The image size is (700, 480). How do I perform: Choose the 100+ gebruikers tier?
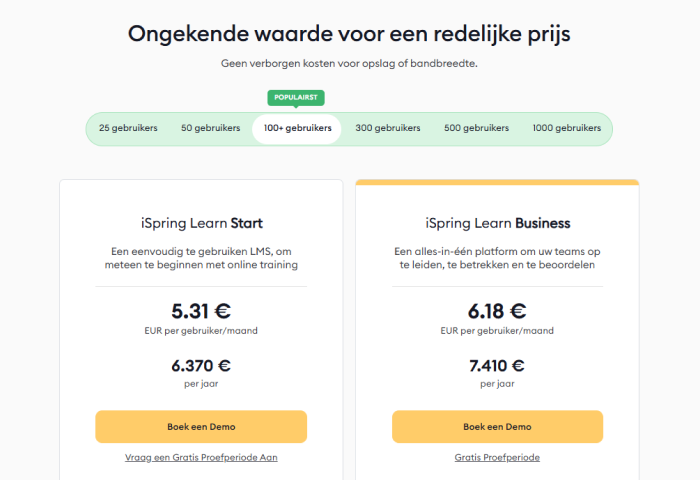tap(297, 128)
